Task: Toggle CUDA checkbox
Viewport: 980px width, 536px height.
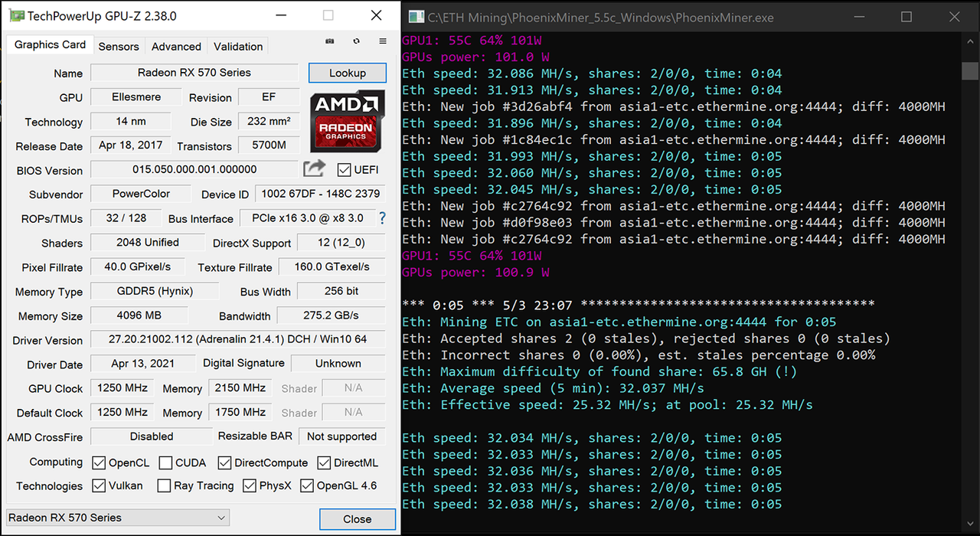Action: (165, 462)
